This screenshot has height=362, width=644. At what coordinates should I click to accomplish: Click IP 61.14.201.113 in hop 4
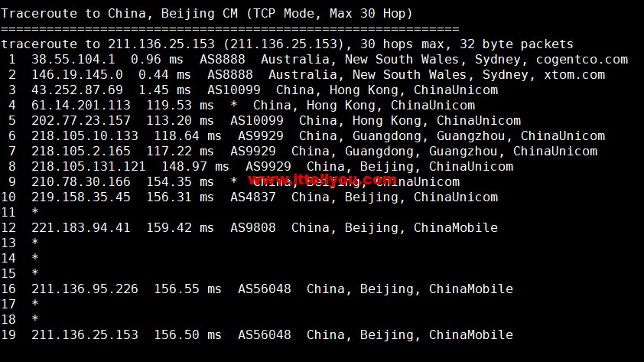pyautogui.click(x=81, y=106)
